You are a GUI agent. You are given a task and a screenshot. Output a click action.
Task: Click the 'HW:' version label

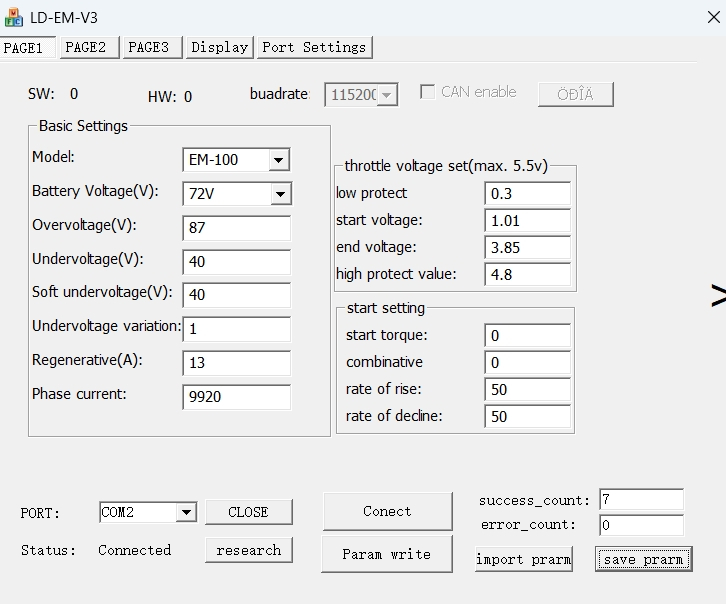tap(162, 97)
